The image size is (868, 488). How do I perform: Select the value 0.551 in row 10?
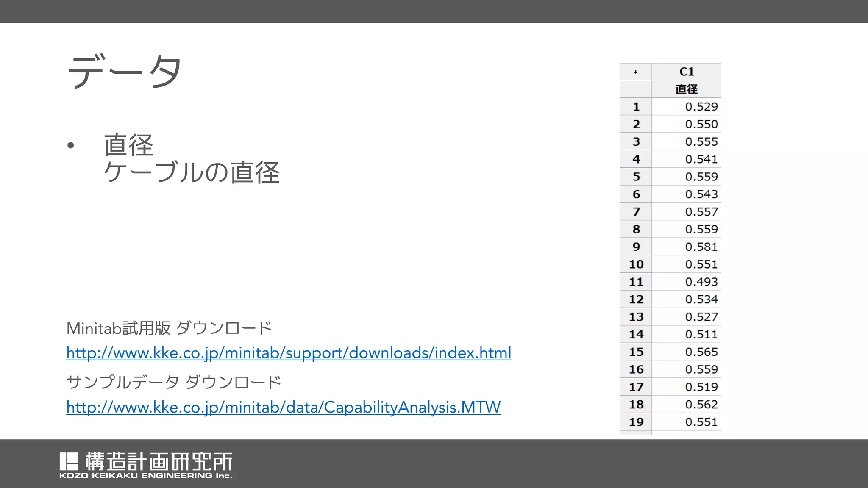coord(686,264)
